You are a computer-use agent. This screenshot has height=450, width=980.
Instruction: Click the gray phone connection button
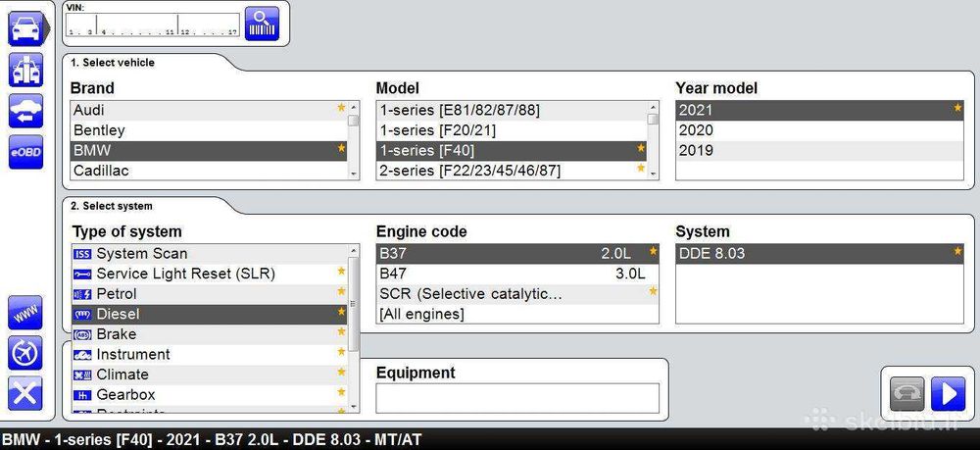coord(906,394)
